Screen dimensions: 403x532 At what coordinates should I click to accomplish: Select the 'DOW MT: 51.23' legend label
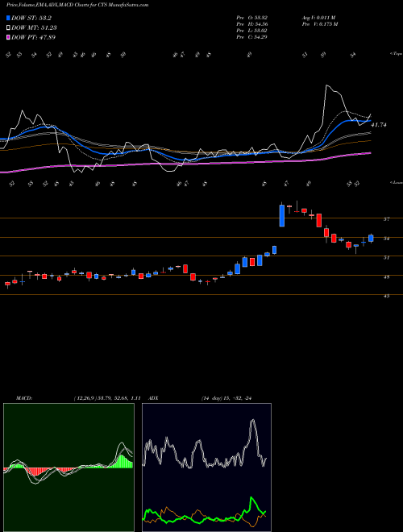pyautogui.click(x=34, y=28)
